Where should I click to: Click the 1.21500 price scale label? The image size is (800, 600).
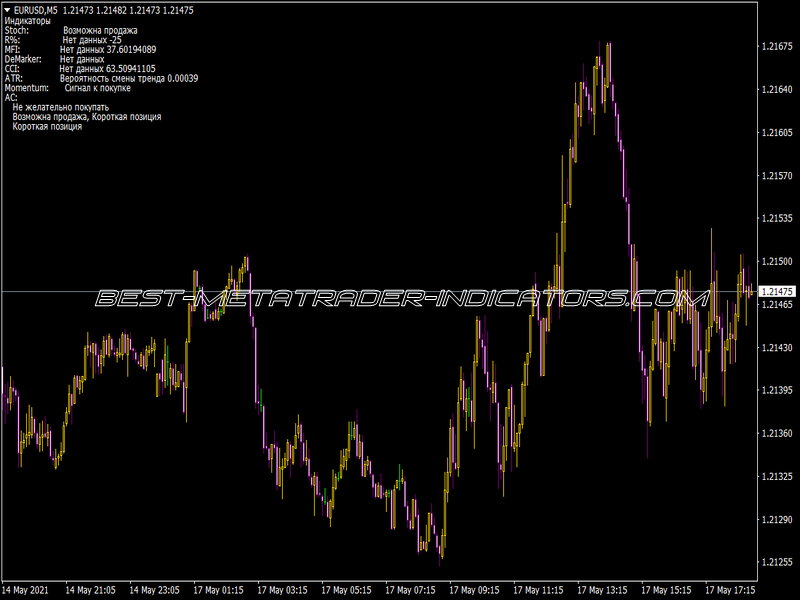tap(777, 261)
